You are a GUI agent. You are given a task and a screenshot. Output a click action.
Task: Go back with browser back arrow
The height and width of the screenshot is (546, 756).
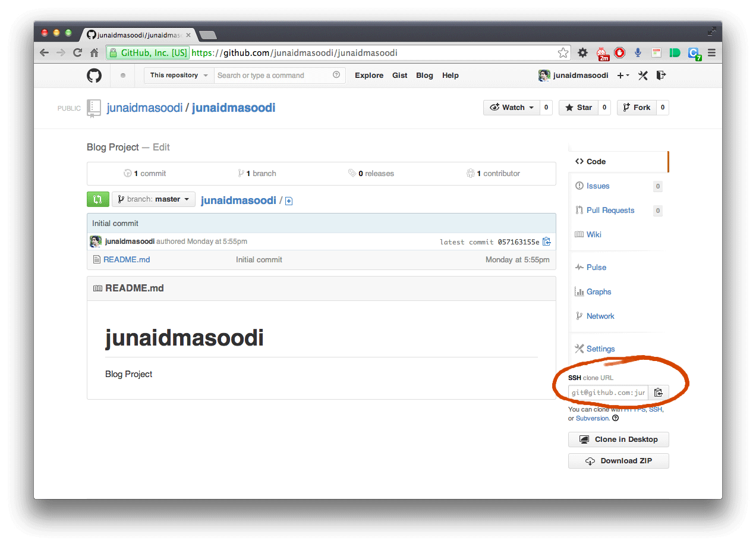(x=44, y=53)
